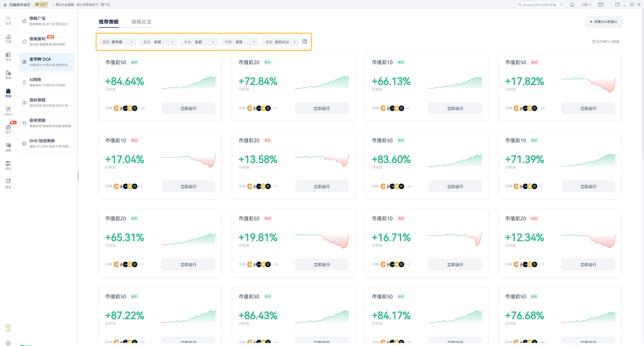The height and width of the screenshot is (346, 644).
Task: Open the 授权 authorization icon
Action: (8, 165)
